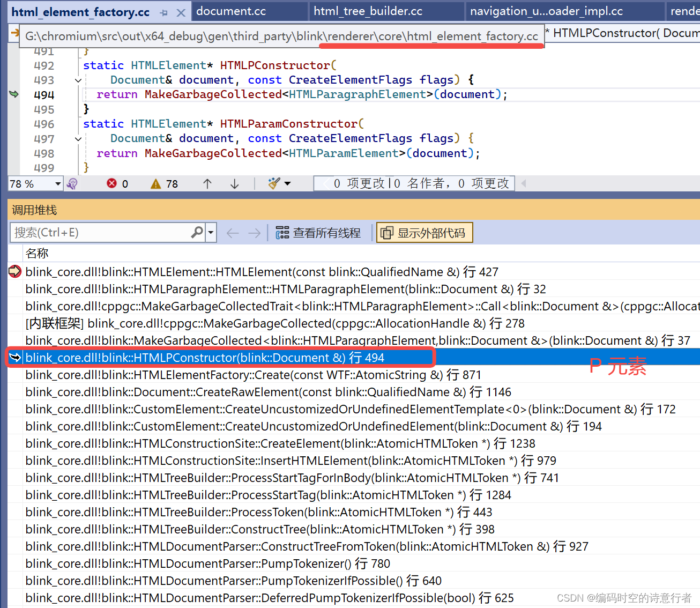The width and height of the screenshot is (700, 608).
Task: Click the breakpoint icon on HTMLElement frame
Action: click(x=15, y=271)
